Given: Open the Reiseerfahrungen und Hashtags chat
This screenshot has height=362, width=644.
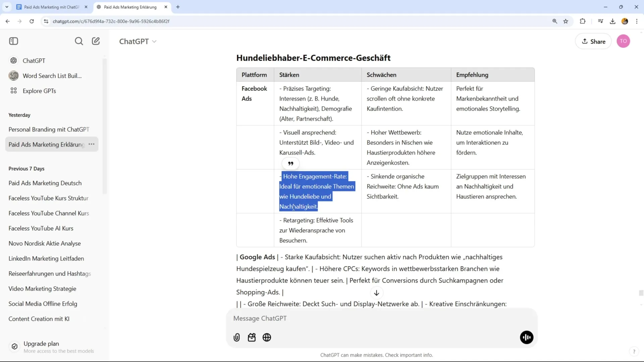Looking at the screenshot, I should [52, 274].
